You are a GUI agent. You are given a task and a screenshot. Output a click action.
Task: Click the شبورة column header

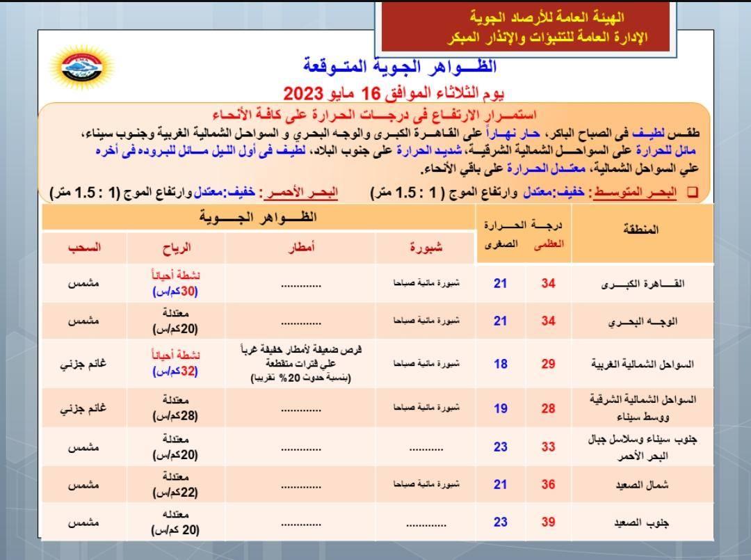point(425,247)
